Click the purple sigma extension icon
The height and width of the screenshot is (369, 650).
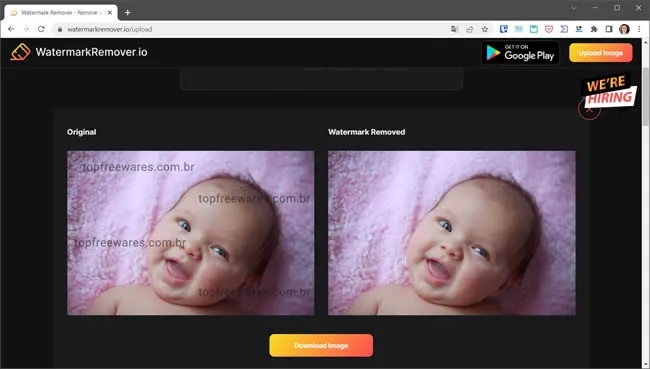564,29
